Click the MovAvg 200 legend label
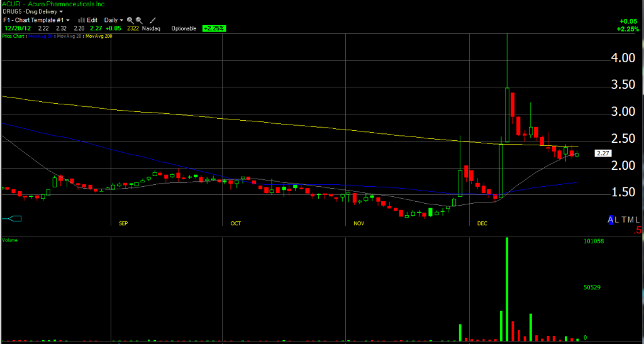This screenshot has width=644, height=344. pos(98,36)
